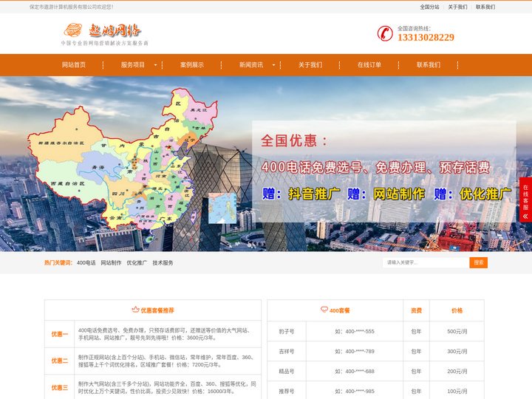Expand the 在线客服 side panel arrow
The image size is (532, 399).
click(525, 216)
